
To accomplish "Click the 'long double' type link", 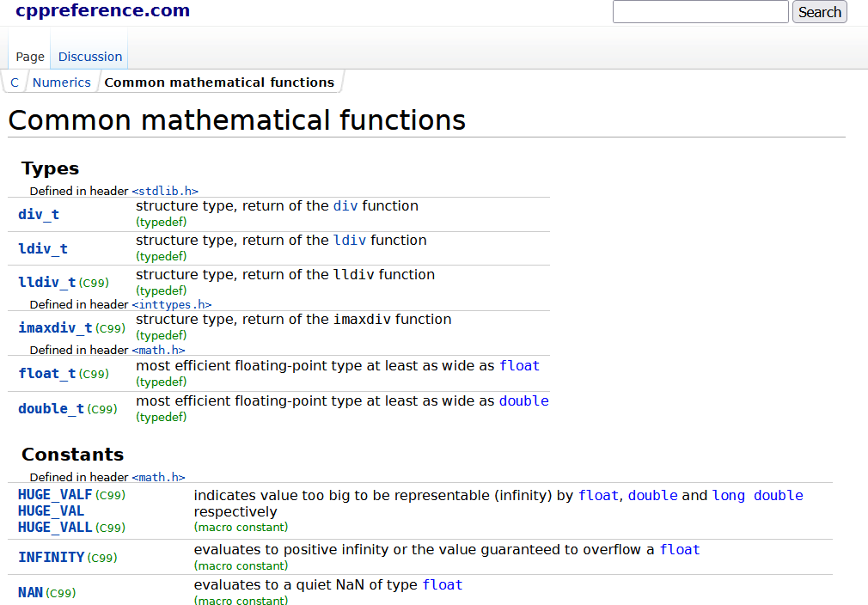I will [757, 495].
